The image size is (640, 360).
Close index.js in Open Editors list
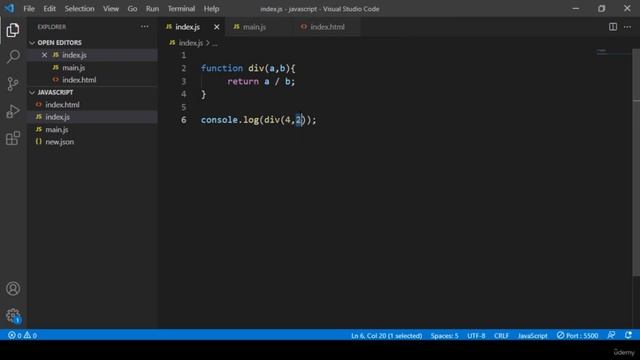44,55
